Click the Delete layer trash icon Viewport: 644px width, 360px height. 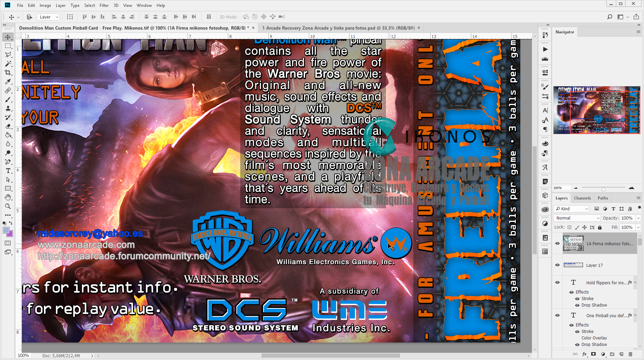631,354
